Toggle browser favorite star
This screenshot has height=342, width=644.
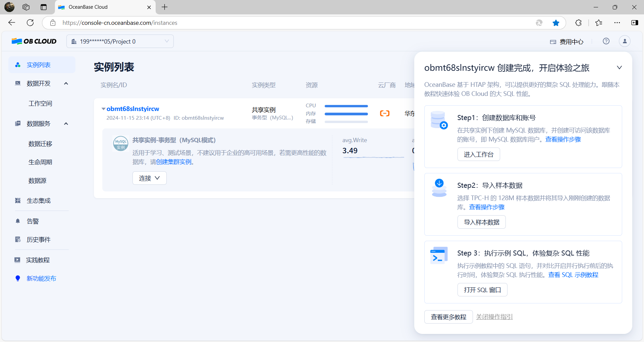(556, 22)
